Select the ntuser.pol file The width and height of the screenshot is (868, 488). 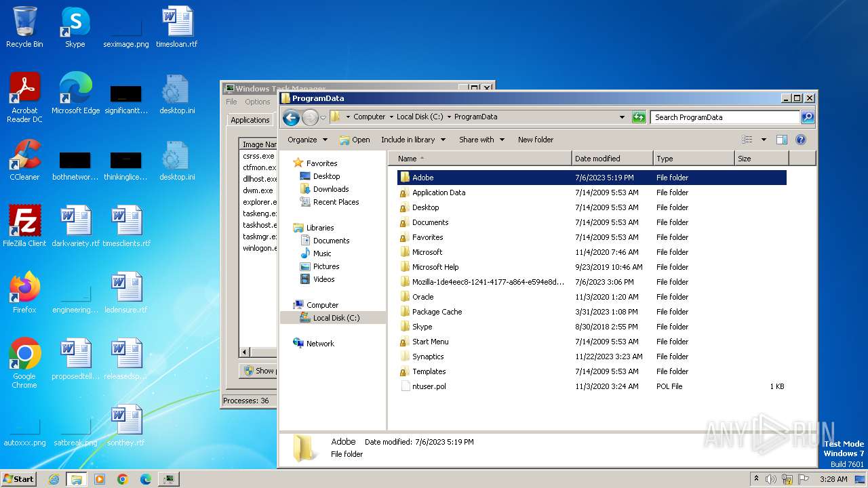click(591, 386)
